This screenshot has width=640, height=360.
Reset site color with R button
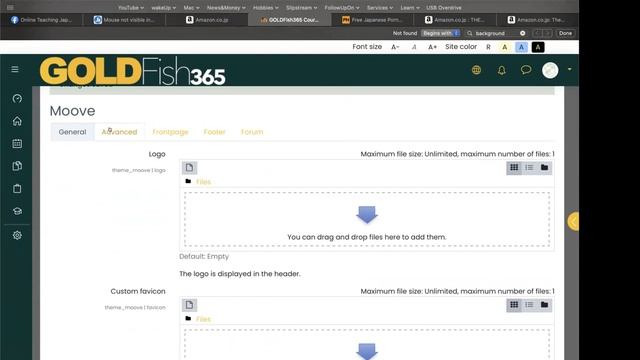point(489,47)
